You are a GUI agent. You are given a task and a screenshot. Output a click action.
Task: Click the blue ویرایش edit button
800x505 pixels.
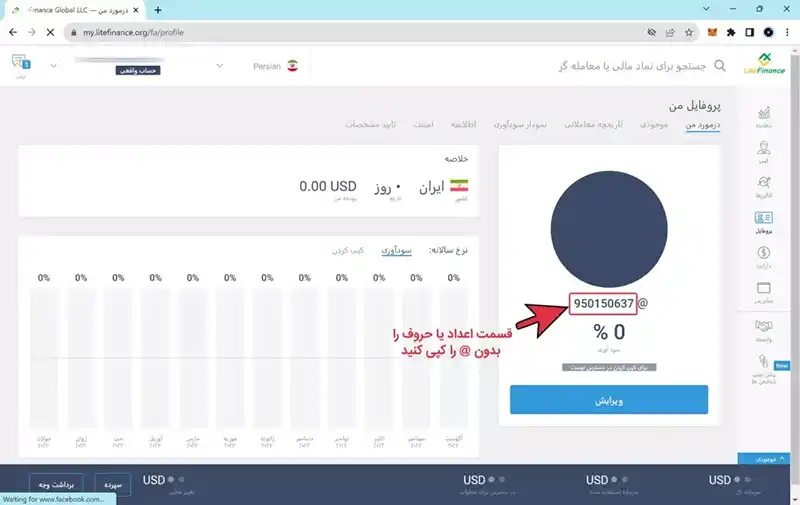point(609,399)
